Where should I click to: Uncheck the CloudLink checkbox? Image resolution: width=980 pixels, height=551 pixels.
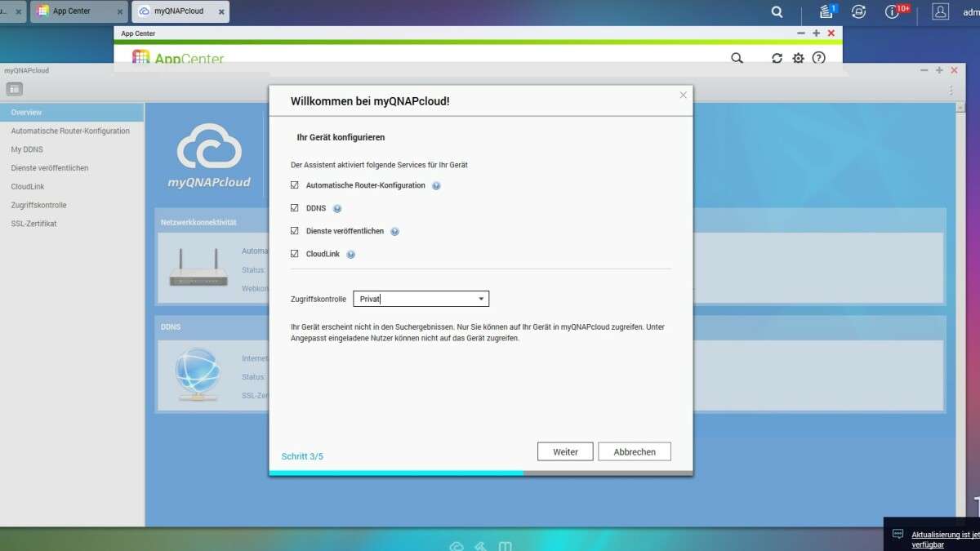pyautogui.click(x=295, y=254)
